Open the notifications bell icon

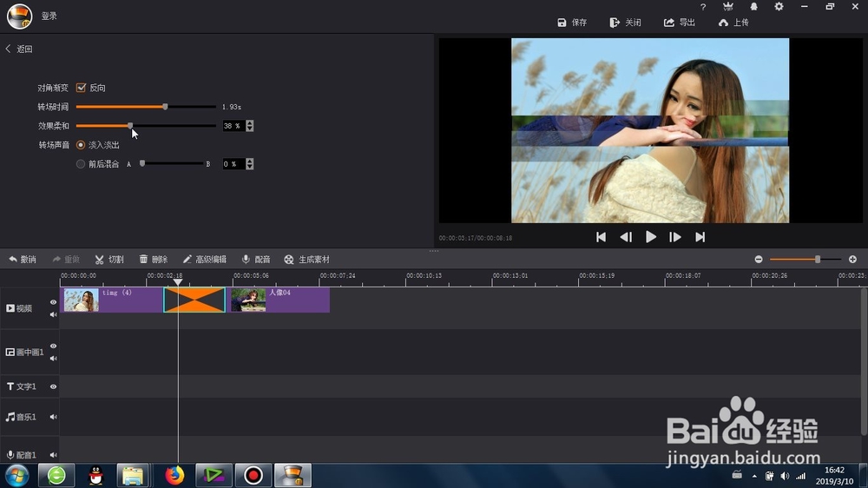pyautogui.click(x=753, y=7)
